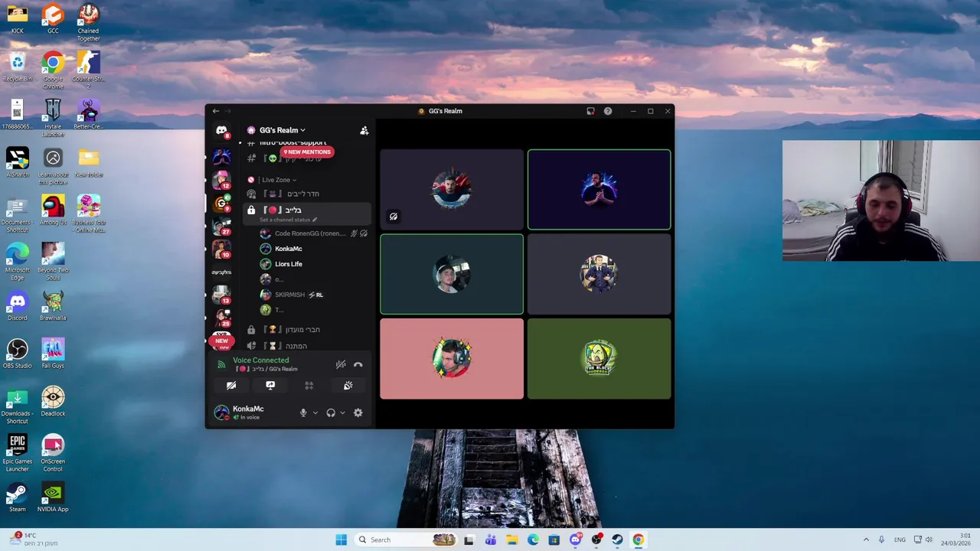This screenshot has height=551, width=980.
Task: Open OBS Studio desktop shortcut
Action: coord(18,354)
